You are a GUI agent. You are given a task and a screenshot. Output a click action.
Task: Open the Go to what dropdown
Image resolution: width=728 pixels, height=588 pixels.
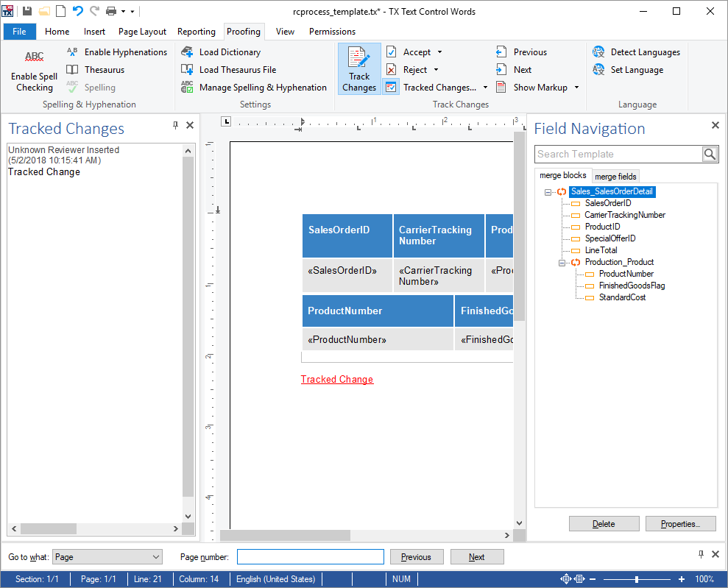pos(107,557)
